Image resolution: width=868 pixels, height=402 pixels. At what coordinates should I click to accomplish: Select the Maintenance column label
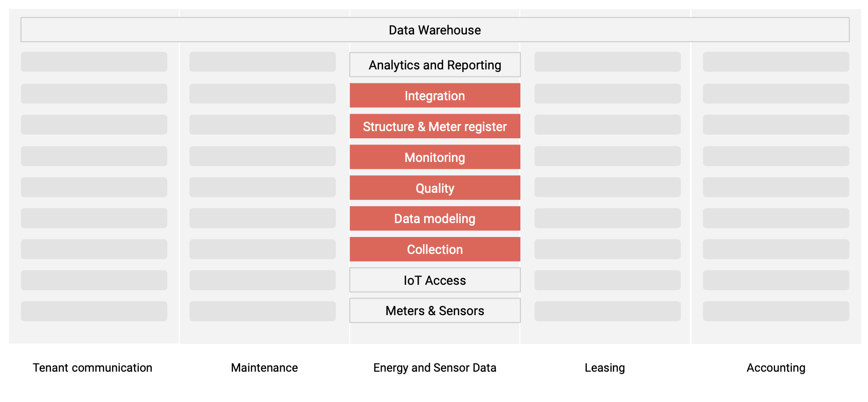click(264, 368)
